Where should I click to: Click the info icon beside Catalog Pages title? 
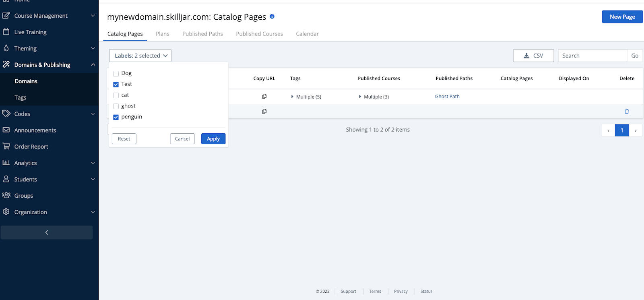272,17
